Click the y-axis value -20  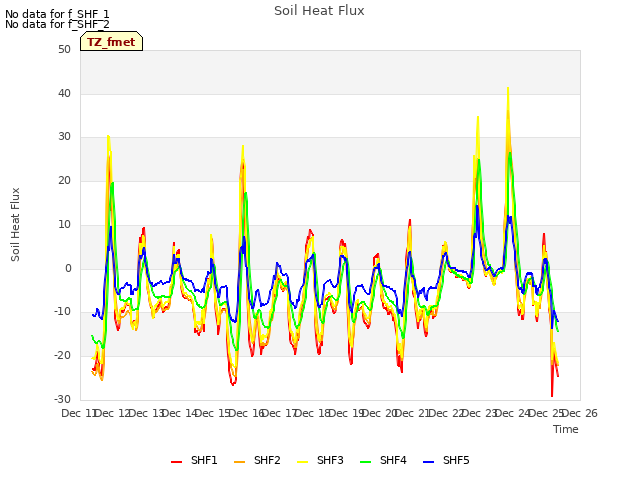coord(62,356)
